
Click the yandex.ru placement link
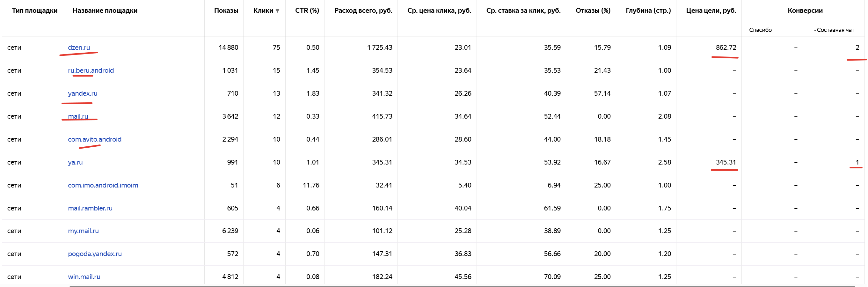click(83, 93)
